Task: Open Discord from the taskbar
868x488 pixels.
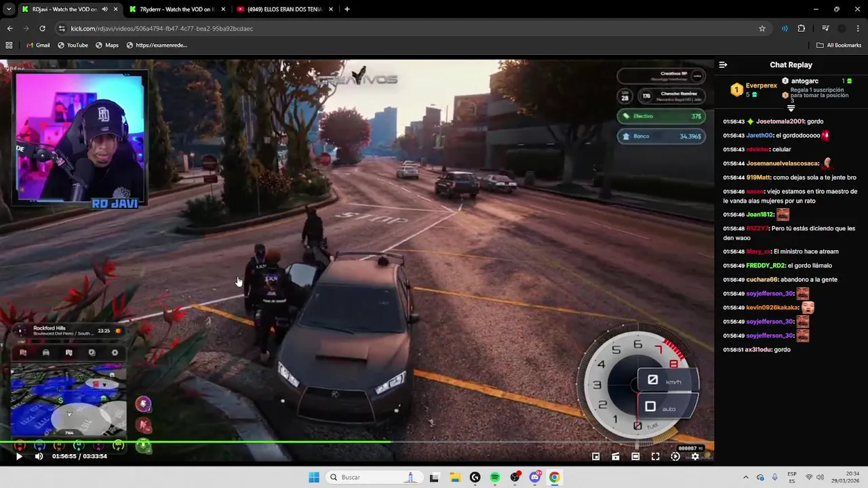Action: (534, 477)
